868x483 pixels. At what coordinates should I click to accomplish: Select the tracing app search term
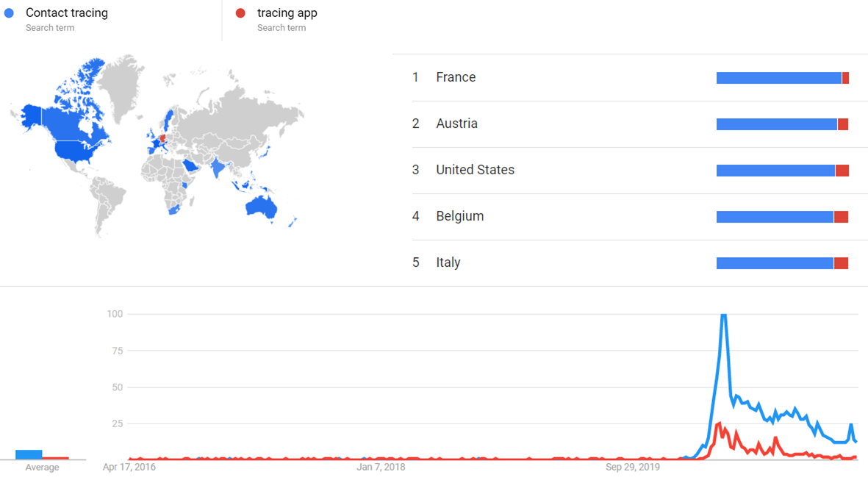click(x=287, y=13)
